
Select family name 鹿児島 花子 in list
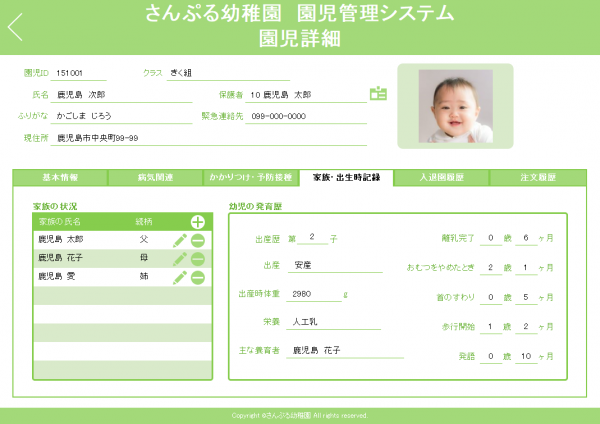(x=60, y=258)
